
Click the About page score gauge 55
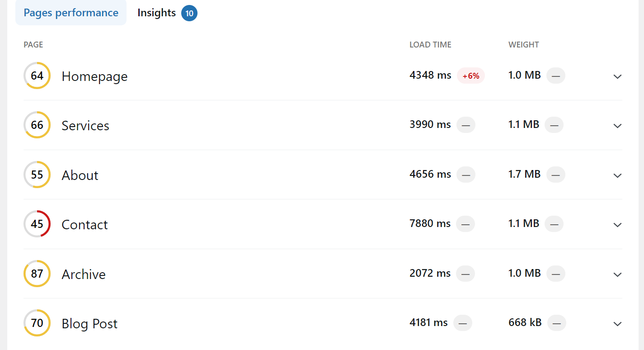(x=37, y=175)
